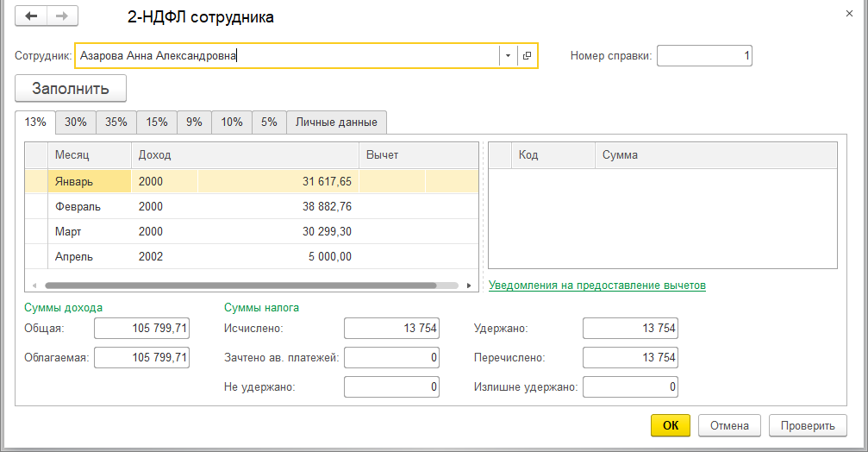Open Уведомления на предоставление вычетов link
This screenshot has height=452, width=868.
point(596,286)
